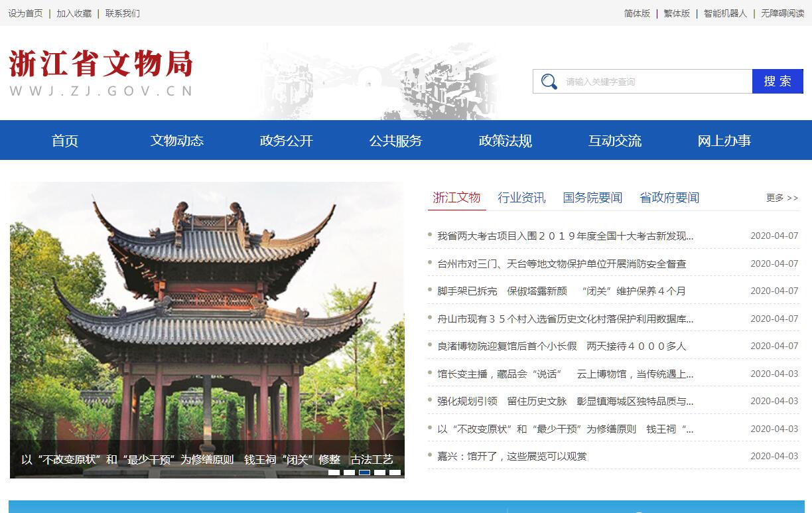This screenshot has height=513, width=812.
Task: Expand the 更多 >> news list link
Action: click(781, 198)
